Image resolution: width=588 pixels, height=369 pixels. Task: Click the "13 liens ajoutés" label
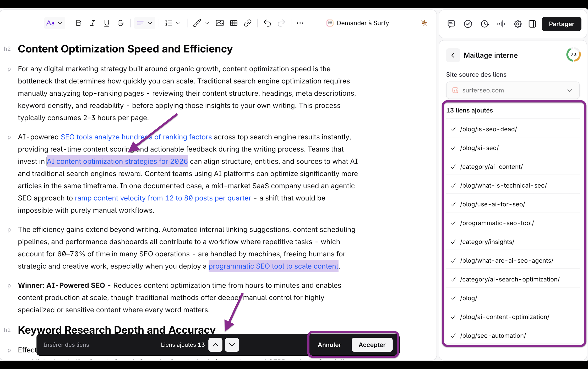469,111
